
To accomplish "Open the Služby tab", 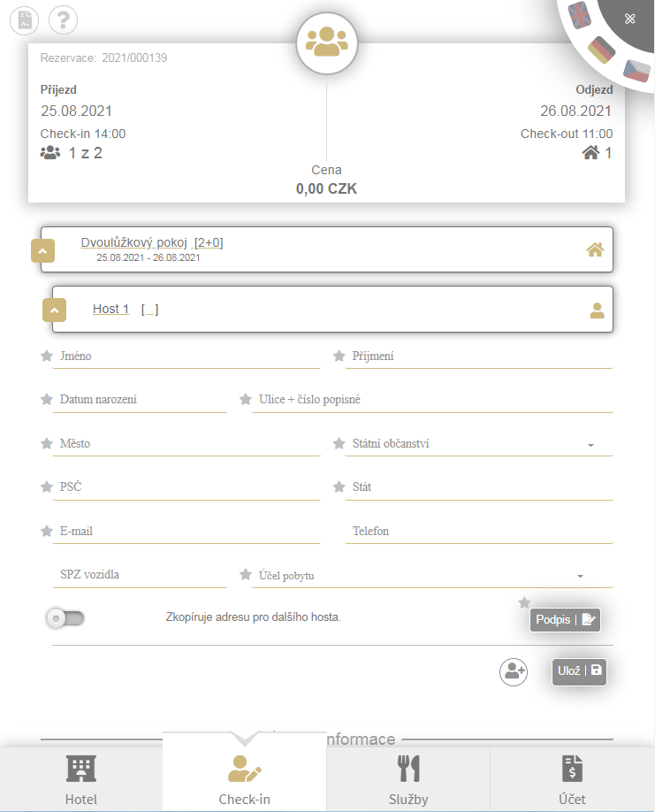I will 407,779.
